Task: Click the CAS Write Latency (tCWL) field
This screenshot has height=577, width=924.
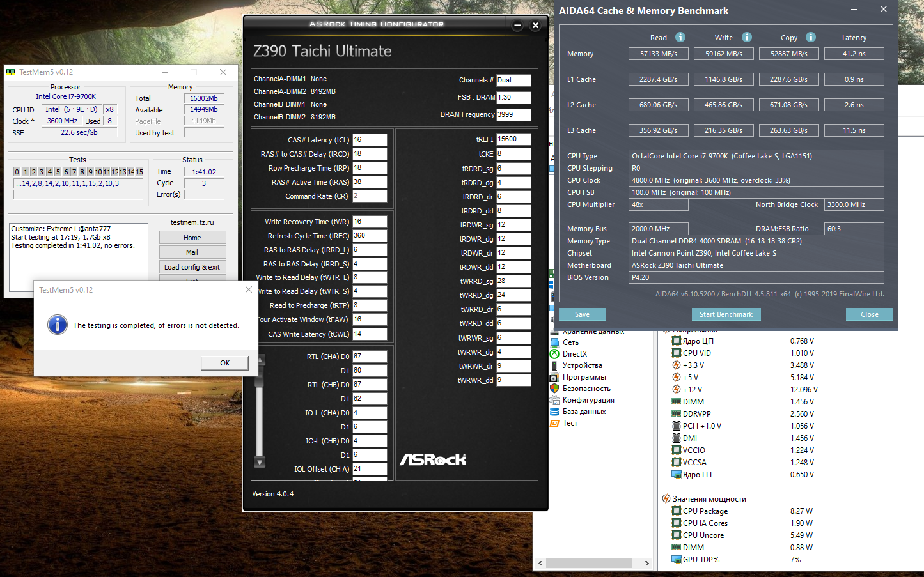Action: (x=370, y=334)
